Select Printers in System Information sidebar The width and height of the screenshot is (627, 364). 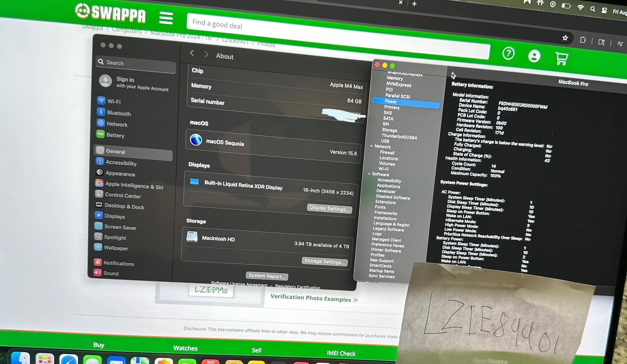coord(391,107)
